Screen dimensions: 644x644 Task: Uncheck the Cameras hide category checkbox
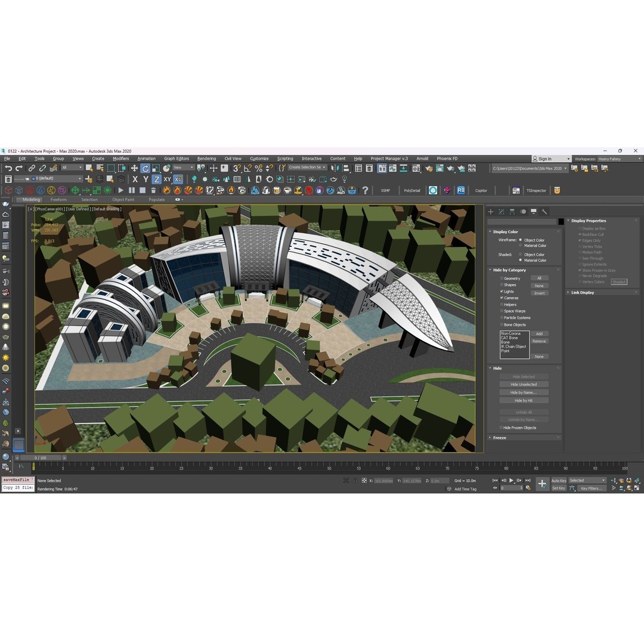[501, 298]
